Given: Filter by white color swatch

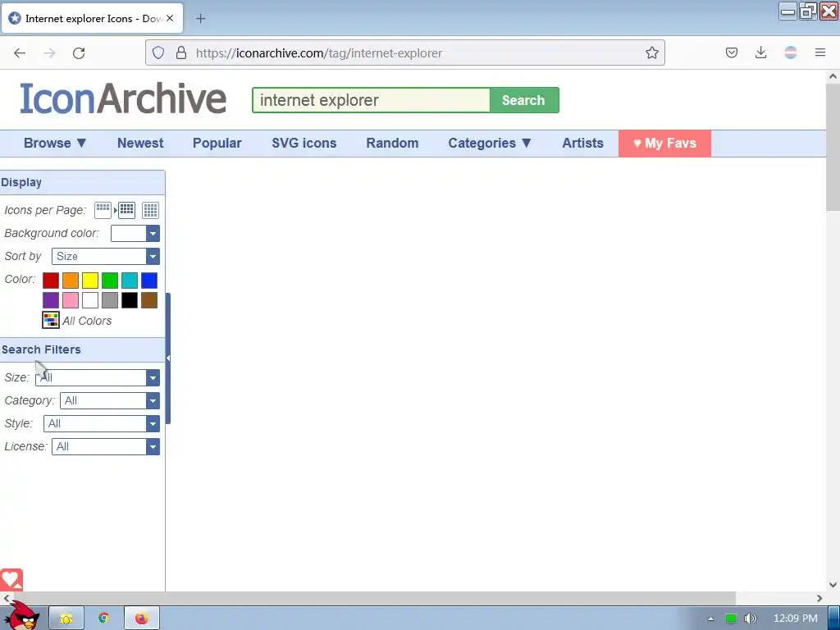Looking at the screenshot, I should (90, 300).
